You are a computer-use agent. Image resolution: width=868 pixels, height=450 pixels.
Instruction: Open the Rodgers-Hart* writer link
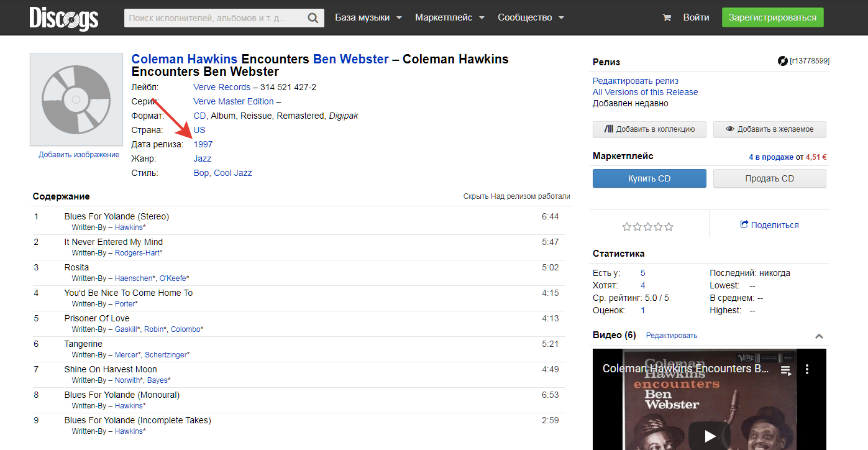[x=139, y=253]
